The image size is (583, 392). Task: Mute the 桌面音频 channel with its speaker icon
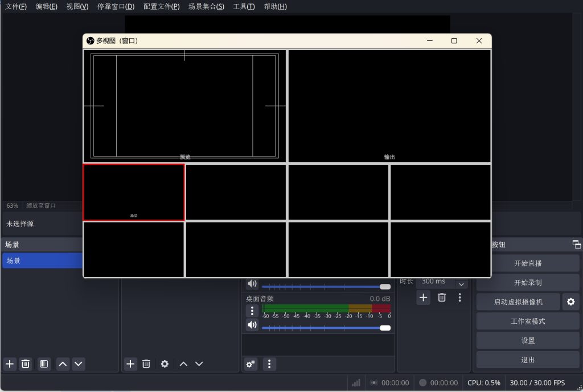pyautogui.click(x=252, y=325)
